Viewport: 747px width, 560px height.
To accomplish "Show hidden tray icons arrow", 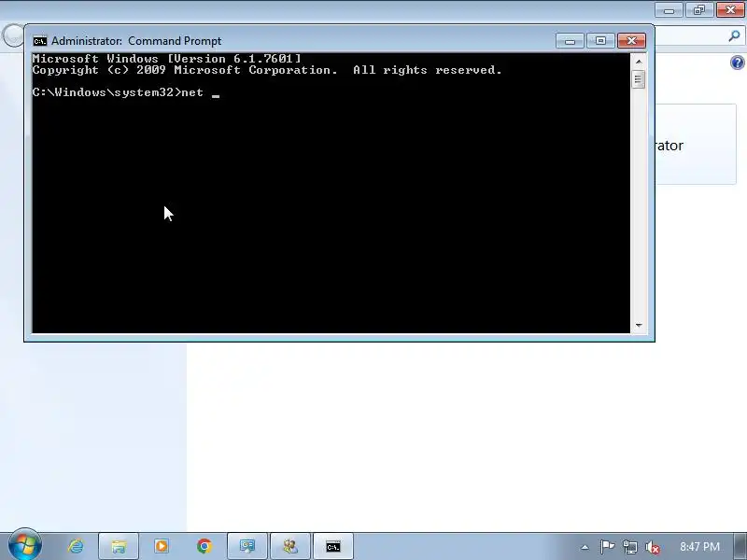I will coord(585,547).
